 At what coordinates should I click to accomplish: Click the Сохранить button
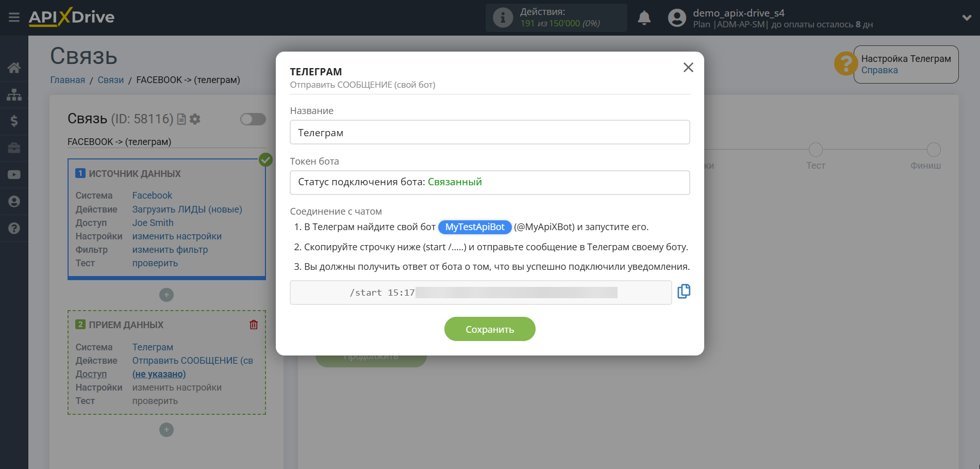[x=489, y=329]
